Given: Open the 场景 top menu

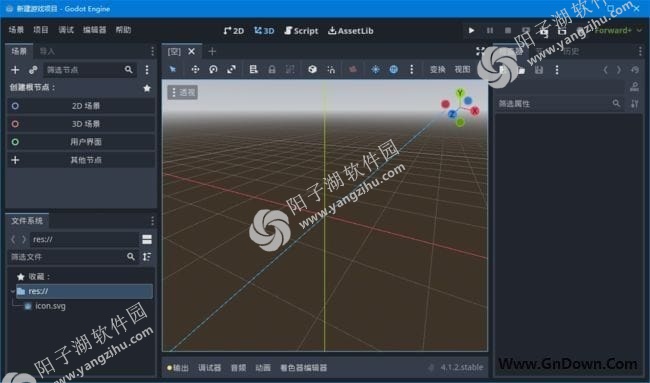Looking at the screenshot, I should pyautogui.click(x=16, y=30).
